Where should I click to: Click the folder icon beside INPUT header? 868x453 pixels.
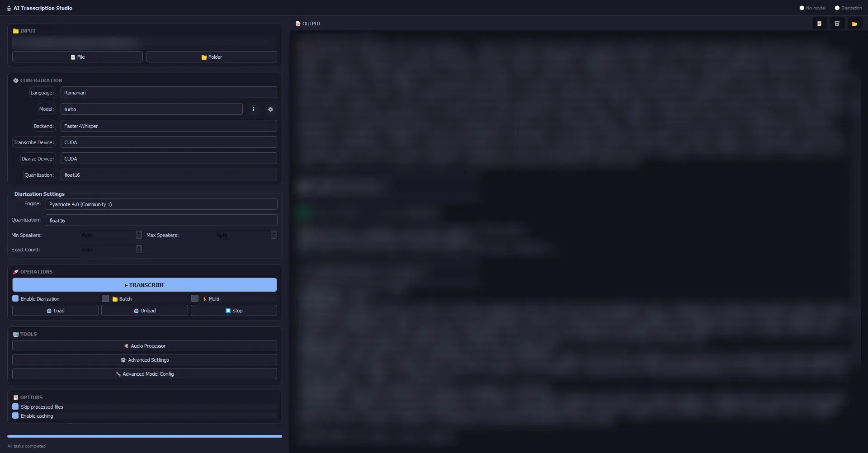[x=16, y=31]
